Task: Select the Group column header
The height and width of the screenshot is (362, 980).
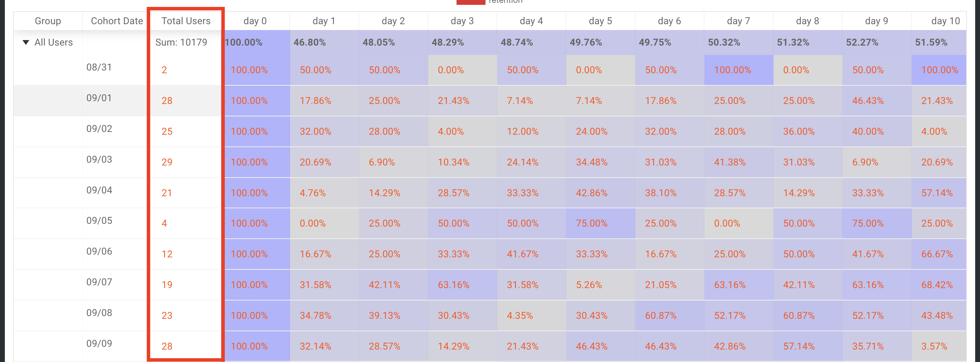Action: (x=48, y=21)
